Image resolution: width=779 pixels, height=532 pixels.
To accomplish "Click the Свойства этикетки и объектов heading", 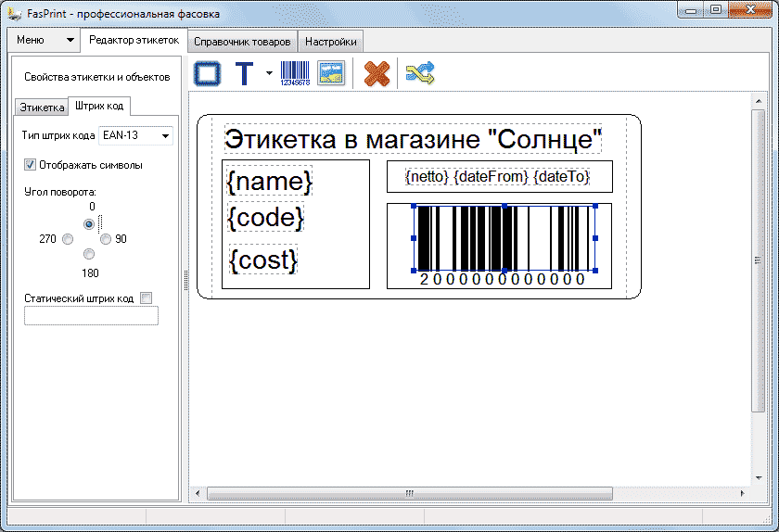I will tap(96, 77).
